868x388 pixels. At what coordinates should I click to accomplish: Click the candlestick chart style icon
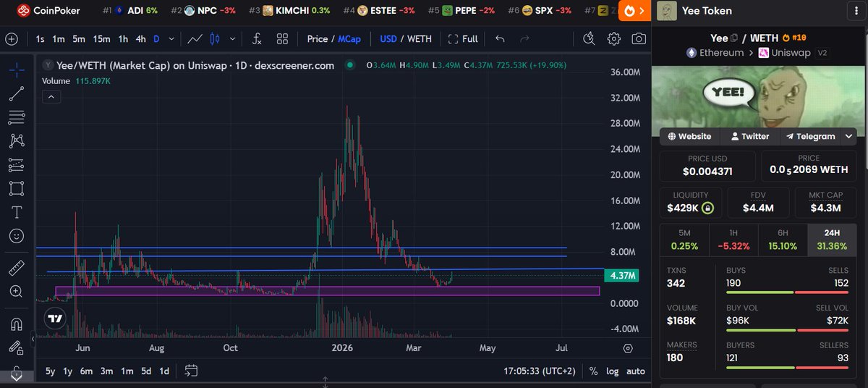click(x=214, y=39)
